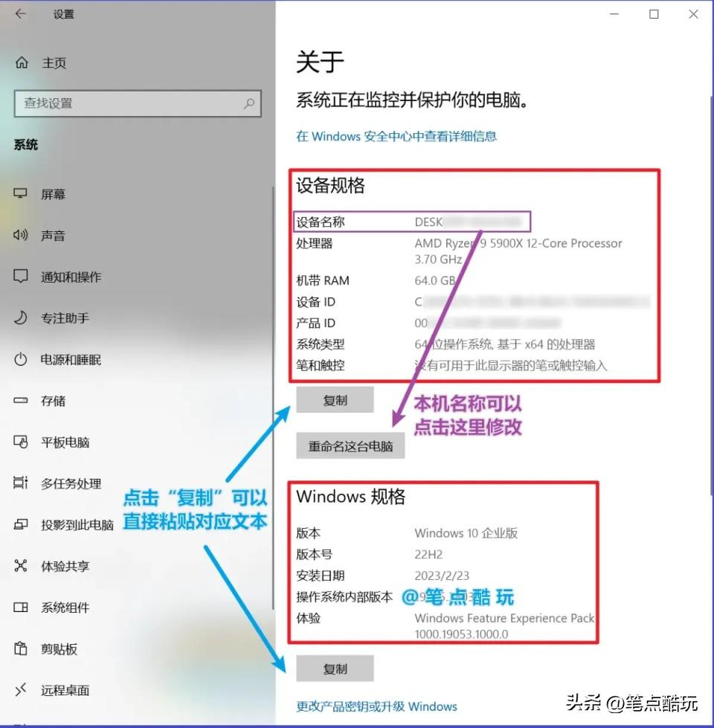Click the Windows 规格 section heading
The image size is (714, 728).
(351, 496)
